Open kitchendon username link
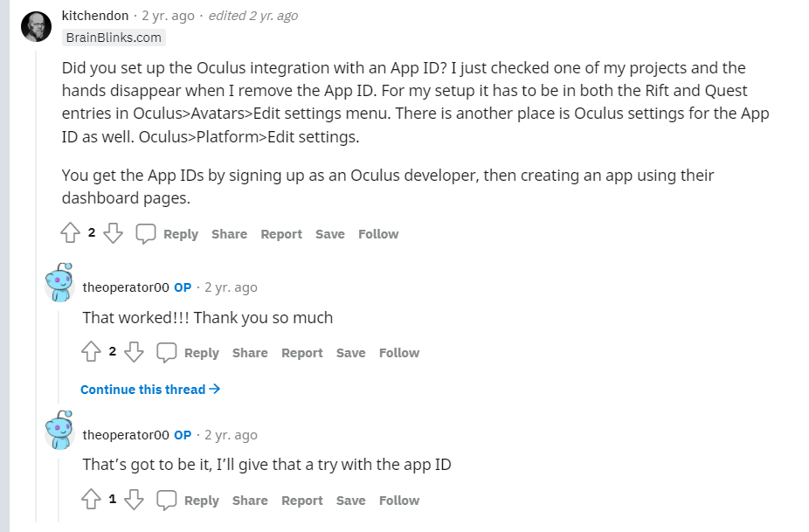The width and height of the screenshot is (809, 532). [x=95, y=16]
